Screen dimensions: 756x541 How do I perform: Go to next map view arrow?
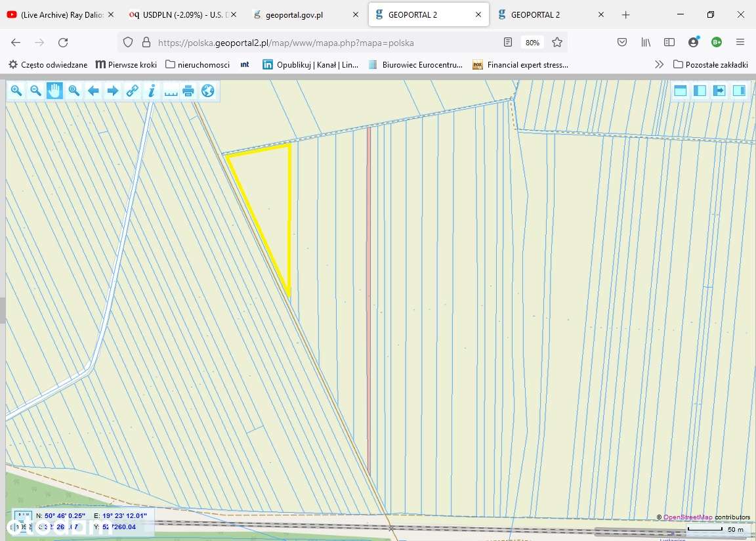[112, 91]
